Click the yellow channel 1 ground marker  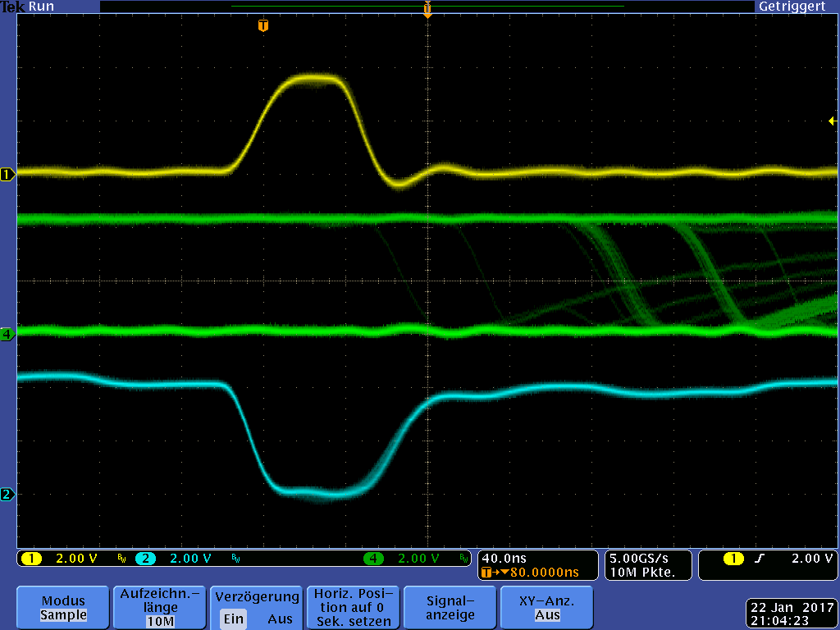click(7, 174)
